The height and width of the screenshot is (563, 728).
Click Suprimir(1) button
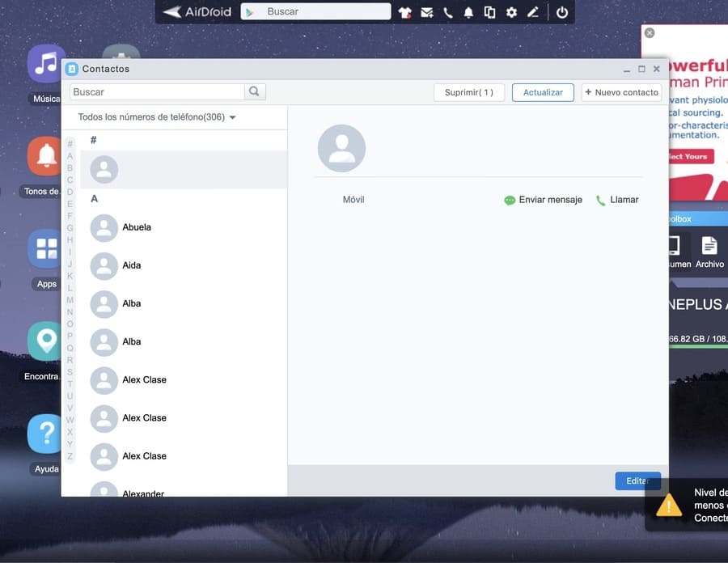[468, 92]
